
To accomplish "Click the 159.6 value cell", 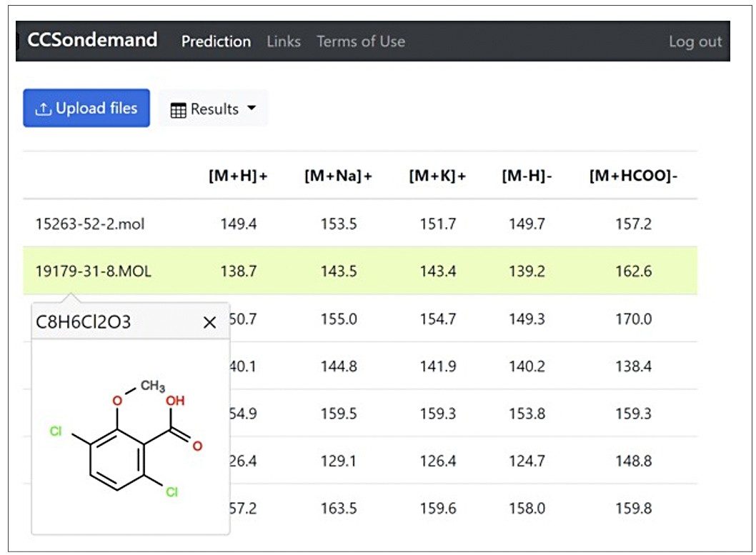I will [x=438, y=509].
